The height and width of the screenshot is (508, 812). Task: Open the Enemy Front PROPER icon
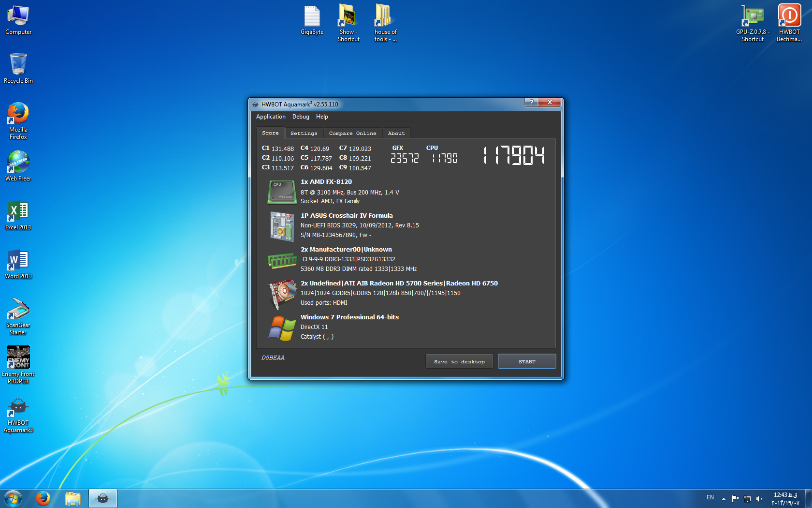pyautogui.click(x=18, y=365)
